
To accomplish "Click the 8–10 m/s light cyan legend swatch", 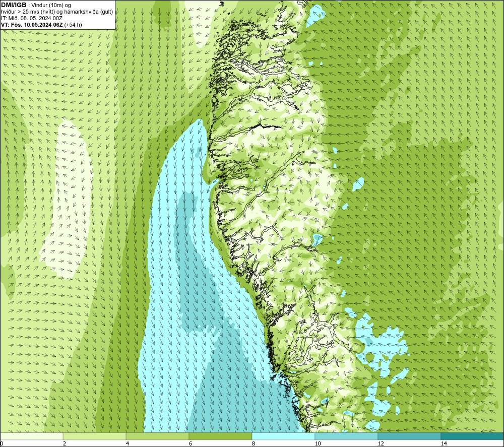I will click(x=283, y=436).
